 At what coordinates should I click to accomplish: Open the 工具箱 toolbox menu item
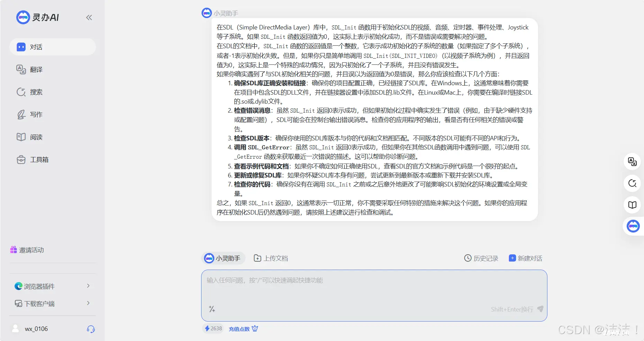coord(53,159)
